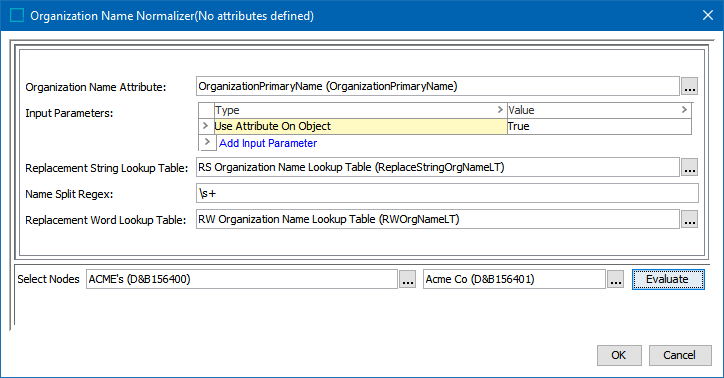
Task: Click the ACME's (D&B156400) node field
Action: (x=241, y=279)
